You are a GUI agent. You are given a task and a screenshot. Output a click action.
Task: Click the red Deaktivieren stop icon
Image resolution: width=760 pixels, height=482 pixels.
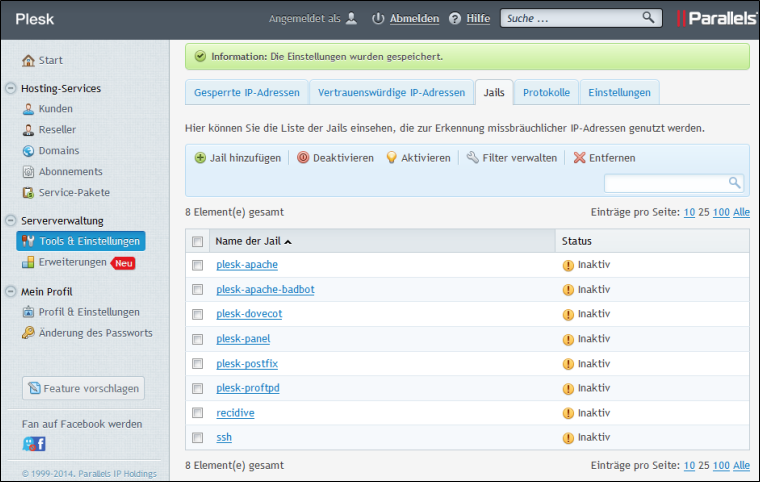[303, 158]
